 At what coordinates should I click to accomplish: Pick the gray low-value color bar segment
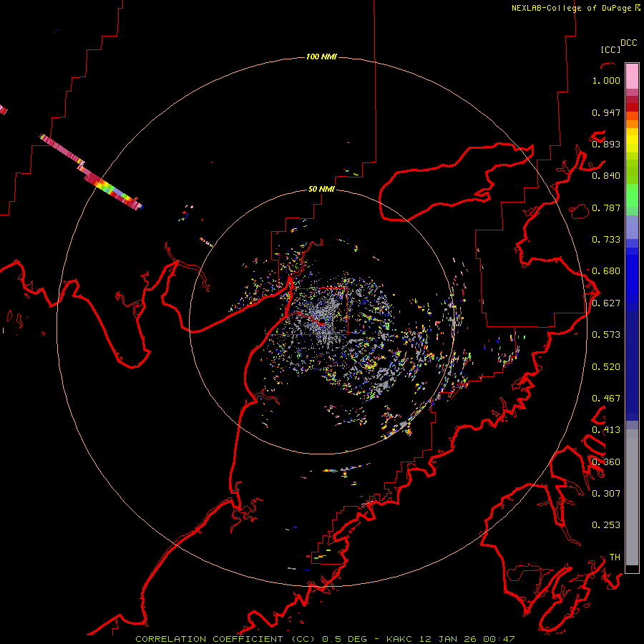632,497
